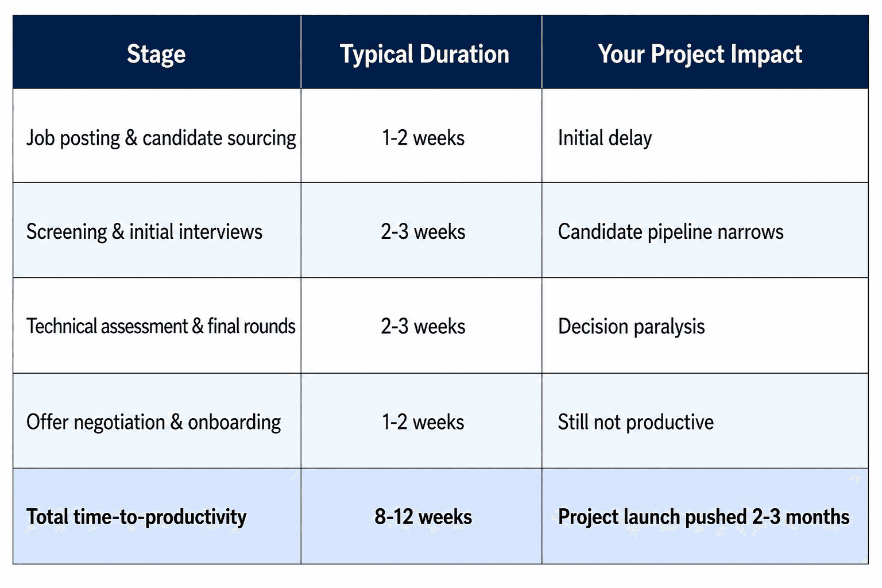Select the Total time-to-productivity cell

[157, 516]
